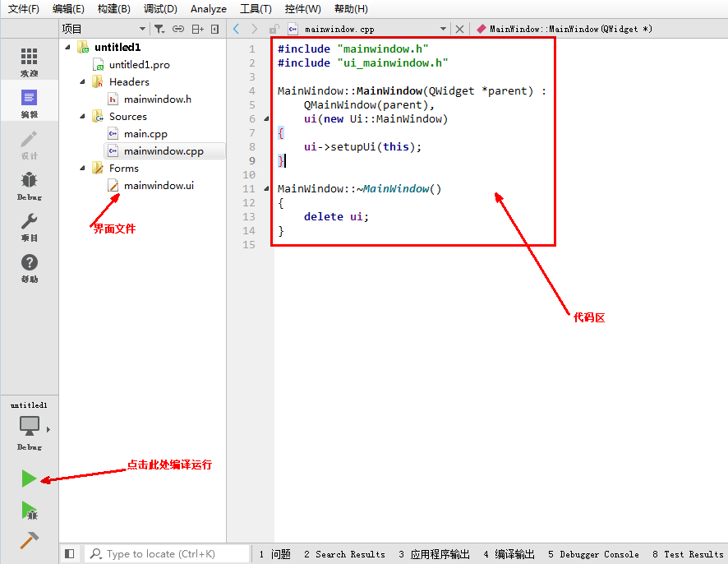Switch to Edit mode icon
728x564 pixels.
[29, 98]
